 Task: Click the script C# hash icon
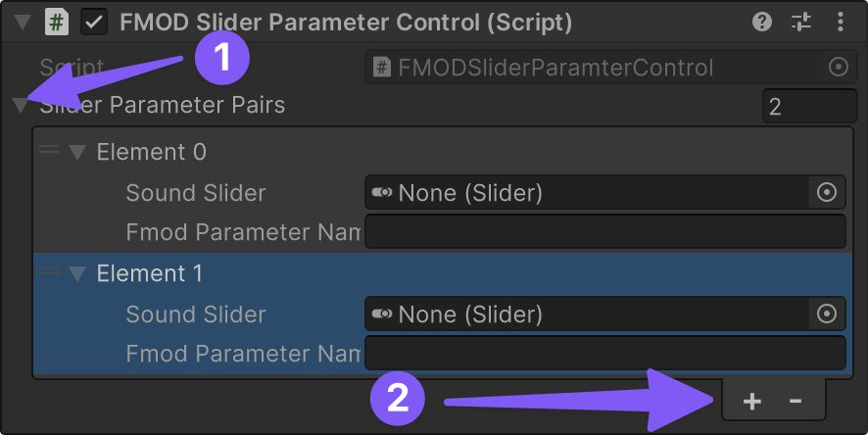click(57, 22)
